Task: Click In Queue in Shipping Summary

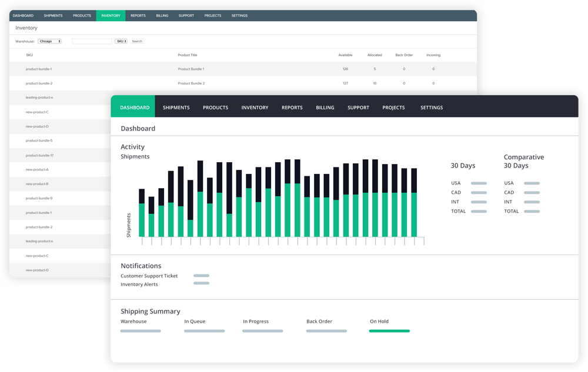Action: click(x=195, y=321)
